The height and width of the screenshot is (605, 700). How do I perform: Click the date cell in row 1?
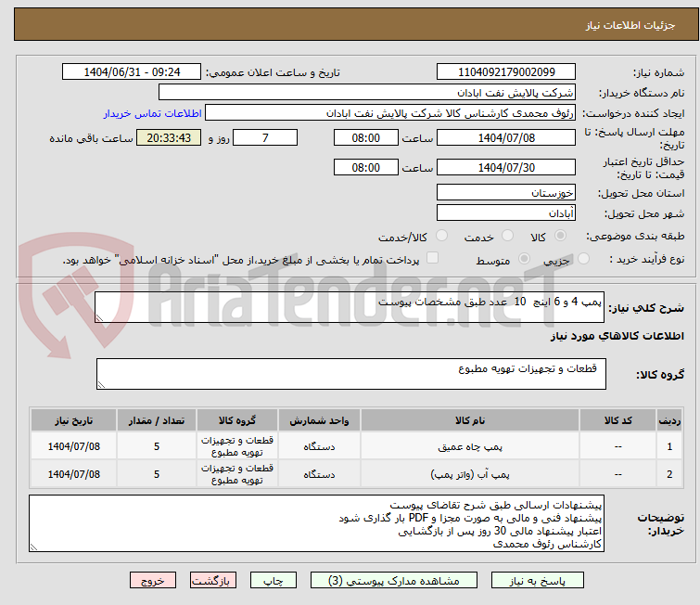(x=73, y=446)
